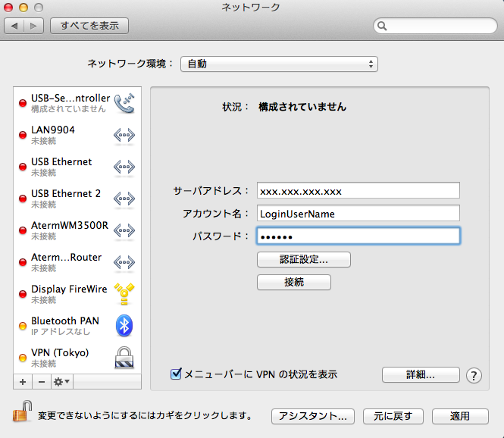Select AtermWM3500R service name
This screenshot has width=504, height=438.
point(70,225)
